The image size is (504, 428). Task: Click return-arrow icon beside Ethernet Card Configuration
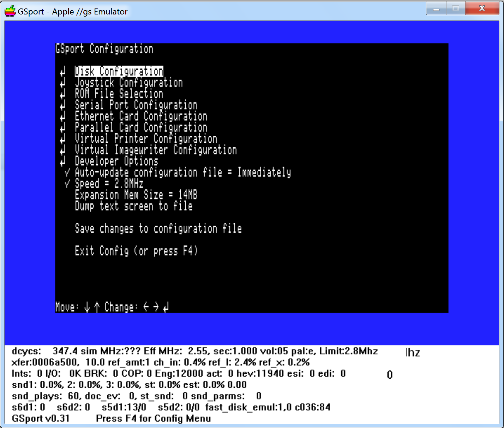[x=63, y=117]
